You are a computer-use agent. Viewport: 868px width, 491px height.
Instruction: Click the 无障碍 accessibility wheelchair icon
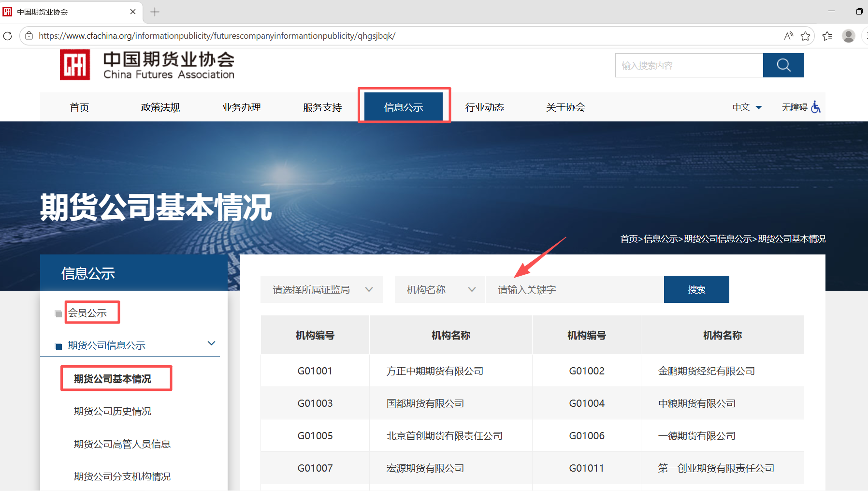click(x=815, y=107)
